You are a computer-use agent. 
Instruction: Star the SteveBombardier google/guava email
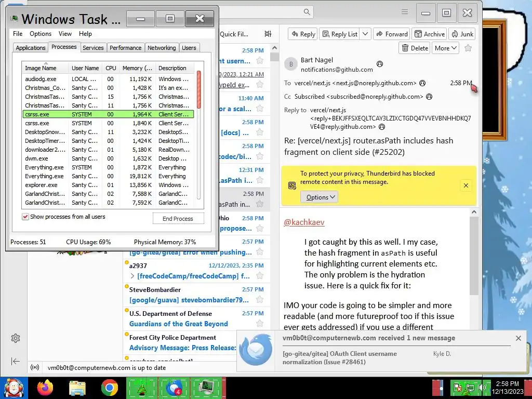(260, 300)
